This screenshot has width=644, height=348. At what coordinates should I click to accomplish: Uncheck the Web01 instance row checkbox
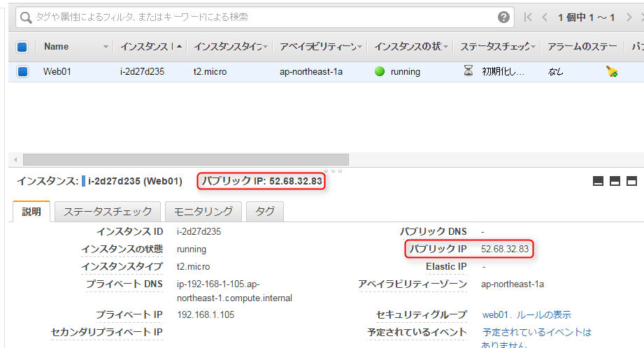pyautogui.click(x=22, y=71)
